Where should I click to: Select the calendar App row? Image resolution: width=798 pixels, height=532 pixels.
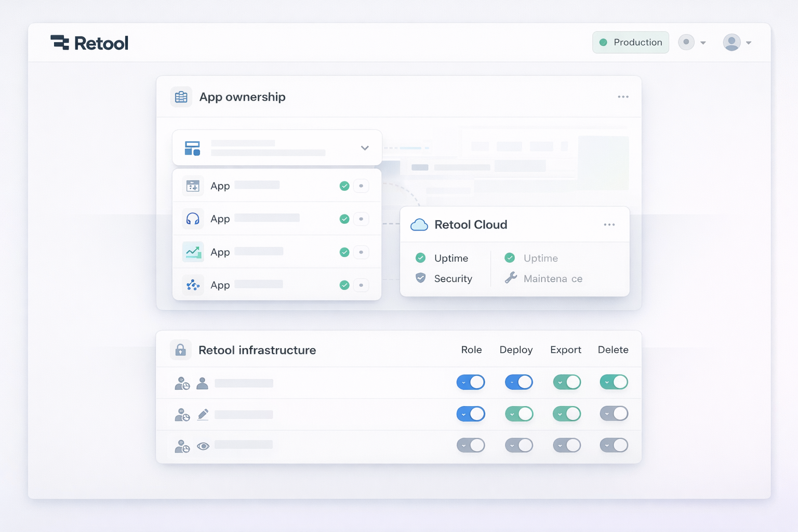[x=277, y=186]
